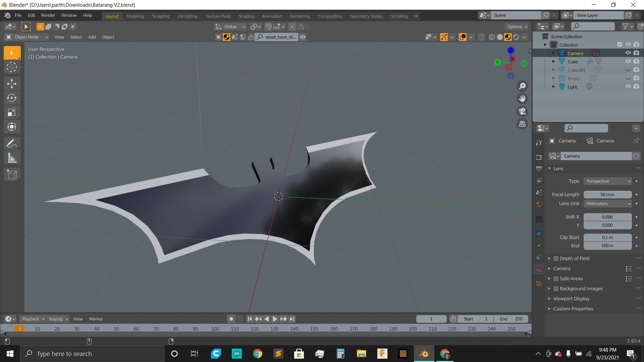Disable Light in renders
This screenshot has height=362, width=644.
636,86
